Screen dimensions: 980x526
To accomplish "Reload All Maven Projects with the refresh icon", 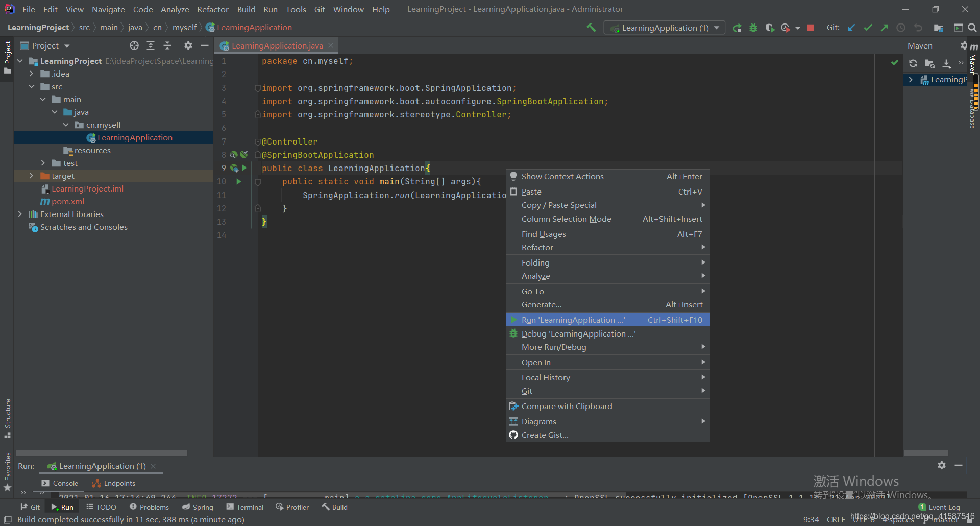I will click(914, 63).
